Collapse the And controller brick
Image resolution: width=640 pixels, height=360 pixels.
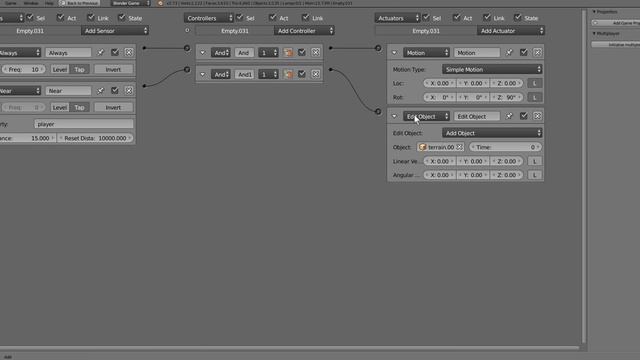click(202, 53)
